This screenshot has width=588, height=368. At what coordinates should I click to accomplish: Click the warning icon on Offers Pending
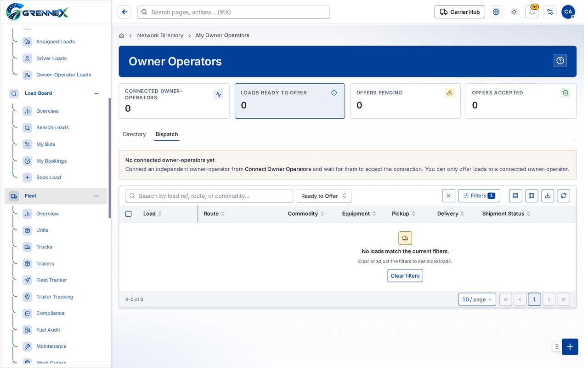coord(450,93)
